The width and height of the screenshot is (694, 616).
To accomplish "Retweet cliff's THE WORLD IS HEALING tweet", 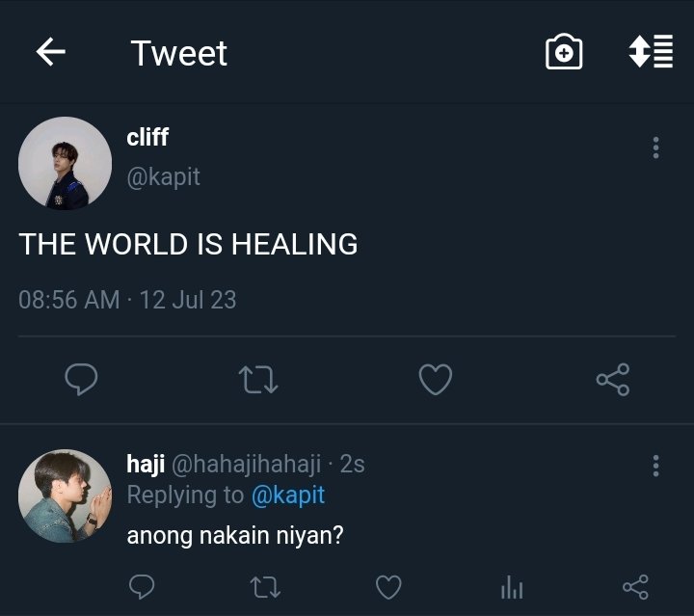I will 258,379.
